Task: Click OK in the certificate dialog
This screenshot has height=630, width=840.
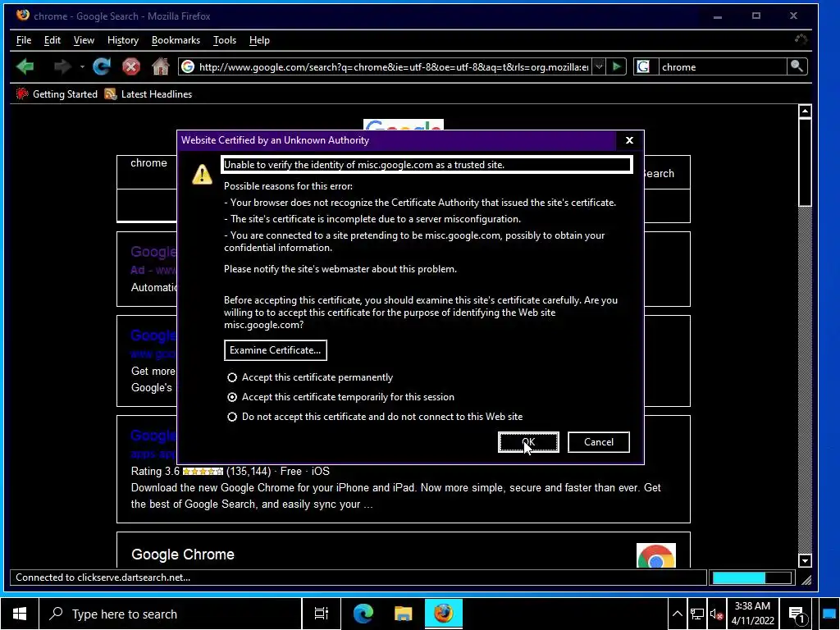Action: pyautogui.click(x=528, y=442)
